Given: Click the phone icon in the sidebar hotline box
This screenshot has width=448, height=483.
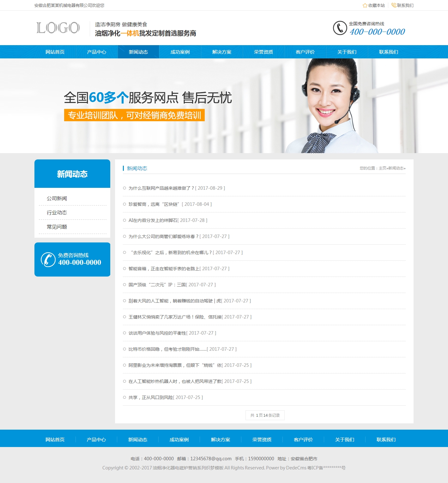Looking at the screenshot, I should [48, 259].
